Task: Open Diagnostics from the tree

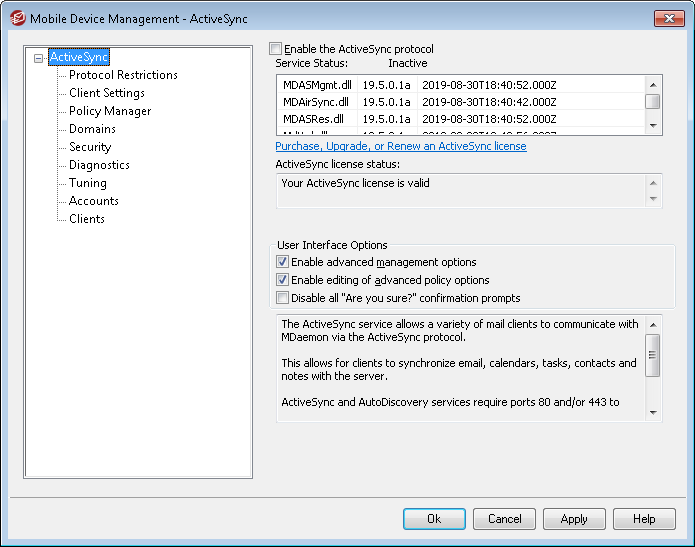Action: pos(99,165)
